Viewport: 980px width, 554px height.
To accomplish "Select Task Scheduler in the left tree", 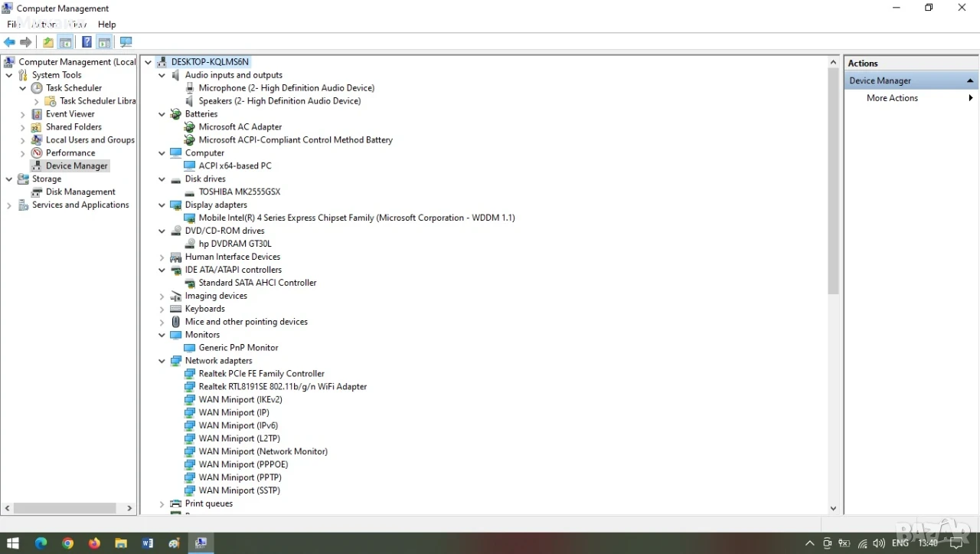I will 73,88.
